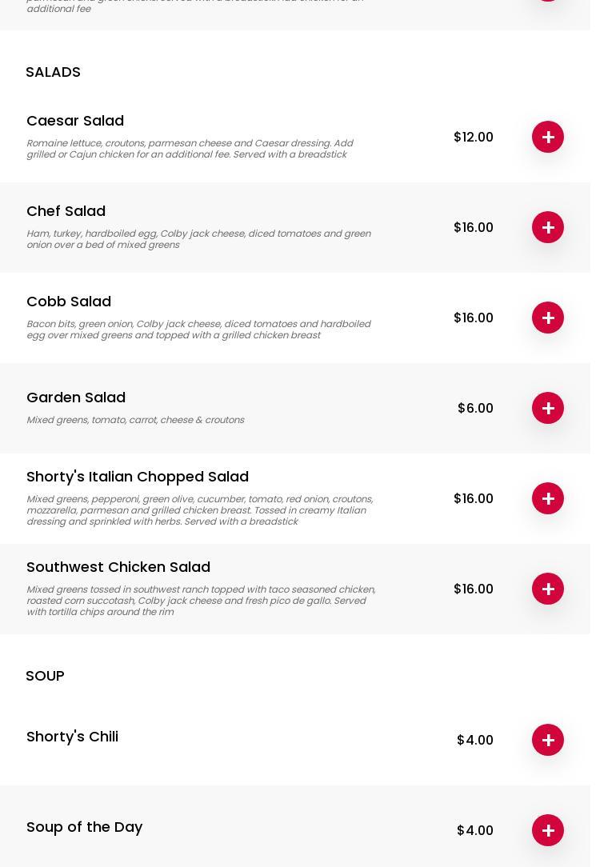The image size is (616, 867).
Task: Click the Caesar Salad description text
Action: (x=190, y=149)
